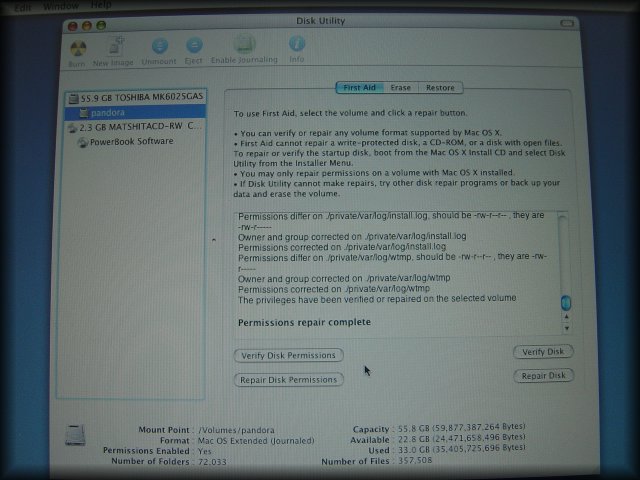This screenshot has height=480, width=640.
Task: Click 'The privileges have been verified or repaired' line
Action: (x=377, y=299)
